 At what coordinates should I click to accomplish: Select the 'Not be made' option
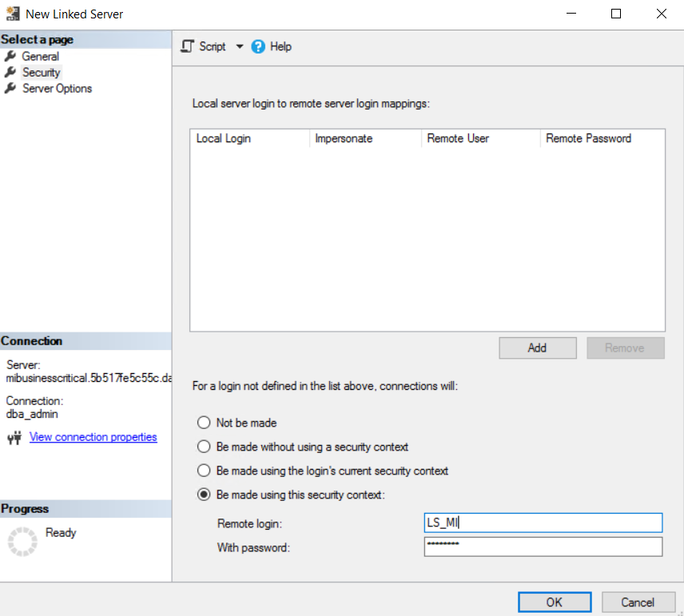point(204,423)
